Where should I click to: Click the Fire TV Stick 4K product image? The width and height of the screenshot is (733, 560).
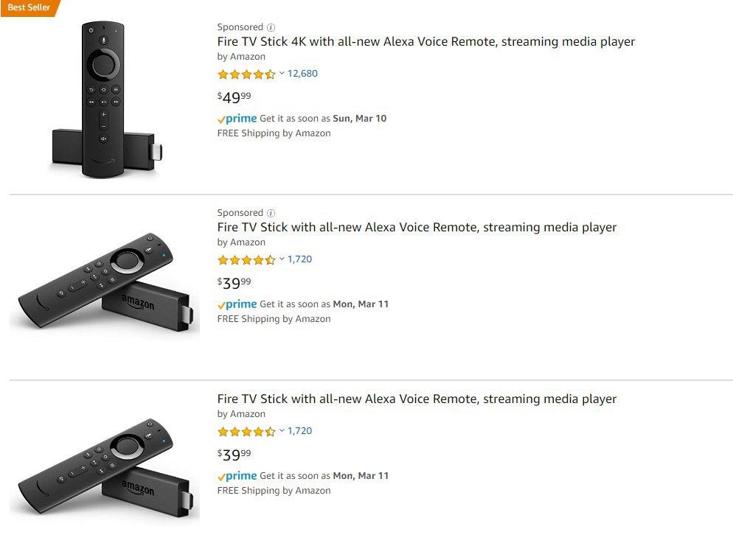click(105, 99)
